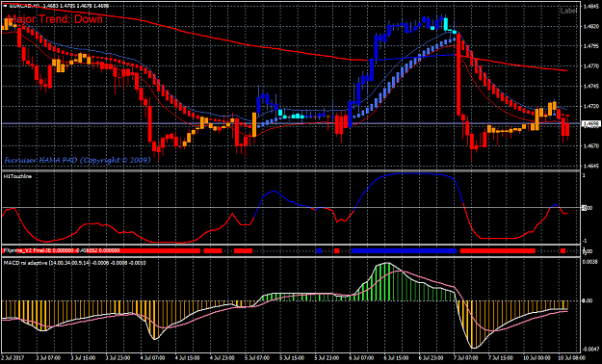Click the HAMA PAD copyright text
This screenshot has width=602, height=364.
[x=78, y=161]
